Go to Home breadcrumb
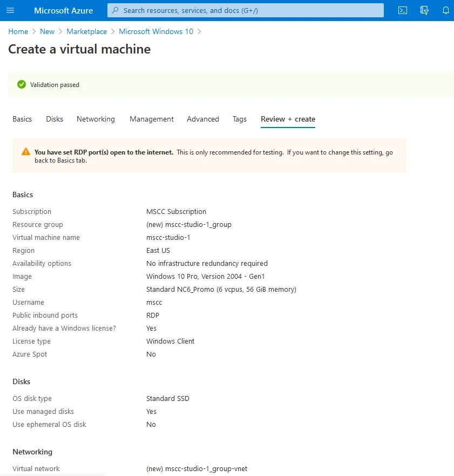Viewport: 454px width, 476px height. tap(18, 31)
